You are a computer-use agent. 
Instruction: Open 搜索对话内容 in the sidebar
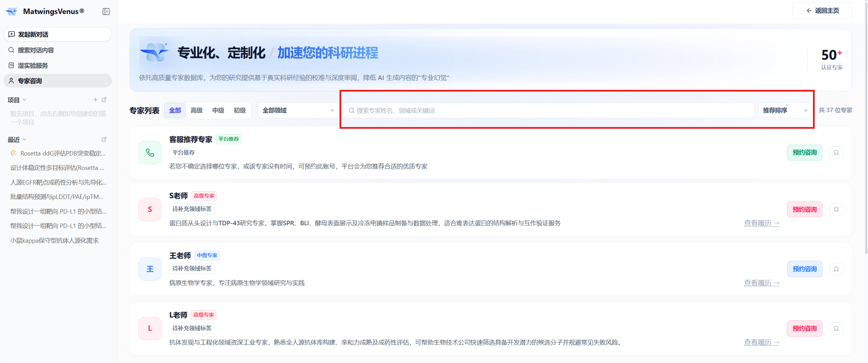[x=58, y=50]
